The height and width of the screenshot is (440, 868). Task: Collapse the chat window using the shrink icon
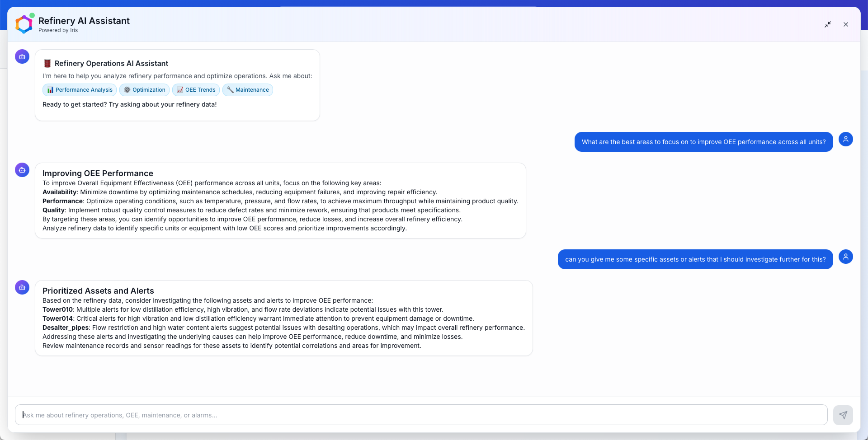[x=827, y=24]
